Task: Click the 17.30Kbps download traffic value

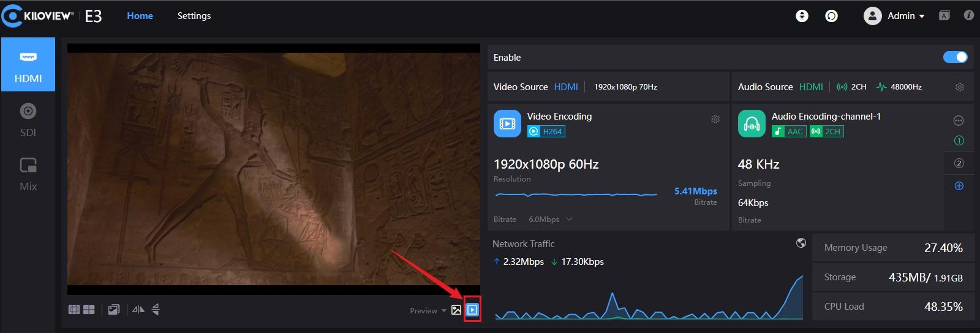Action: pos(582,262)
